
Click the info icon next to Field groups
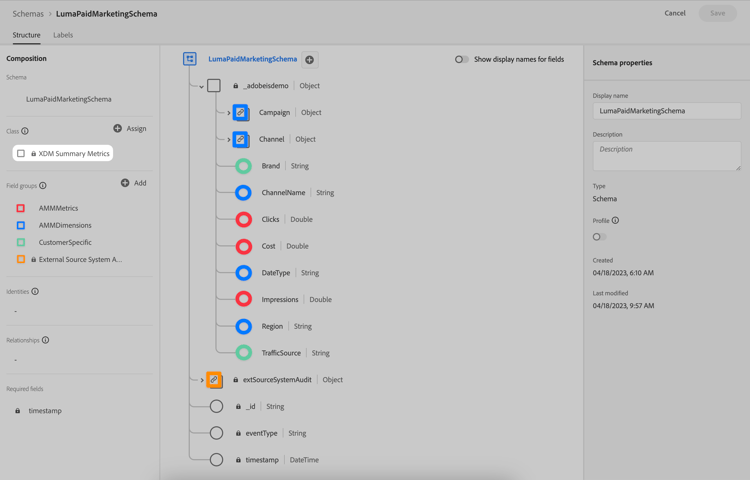(43, 185)
